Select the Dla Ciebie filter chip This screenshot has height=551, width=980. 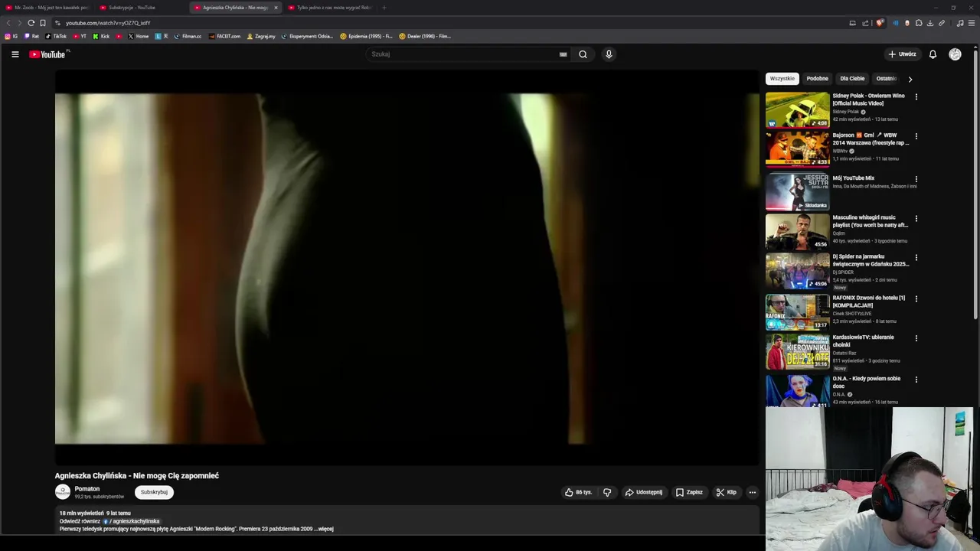852,79
